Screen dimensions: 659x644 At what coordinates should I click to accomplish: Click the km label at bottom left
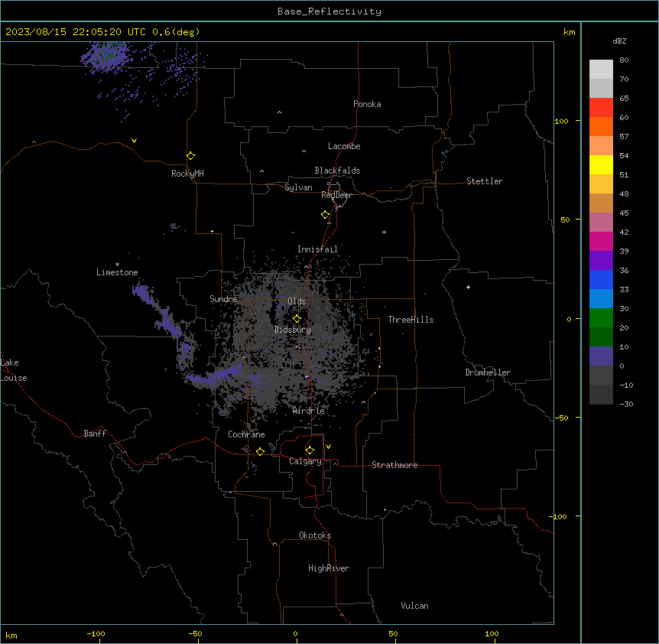pyautogui.click(x=11, y=635)
